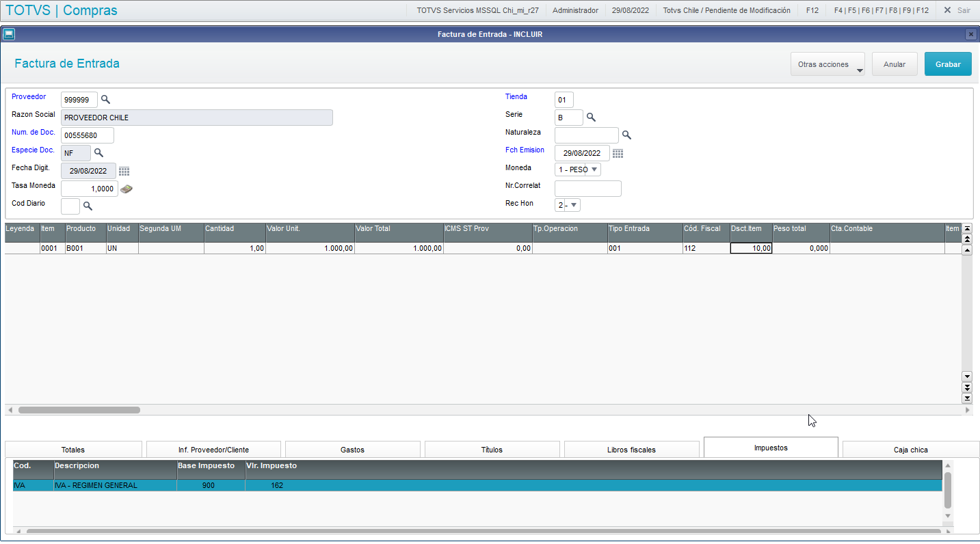Click the F12 shortcut in the header
The height and width of the screenshot is (544, 980).
[x=811, y=10]
